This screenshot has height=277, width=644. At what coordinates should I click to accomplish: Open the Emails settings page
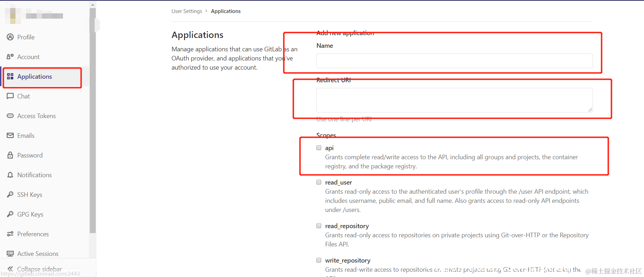pyautogui.click(x=26, y=136)
